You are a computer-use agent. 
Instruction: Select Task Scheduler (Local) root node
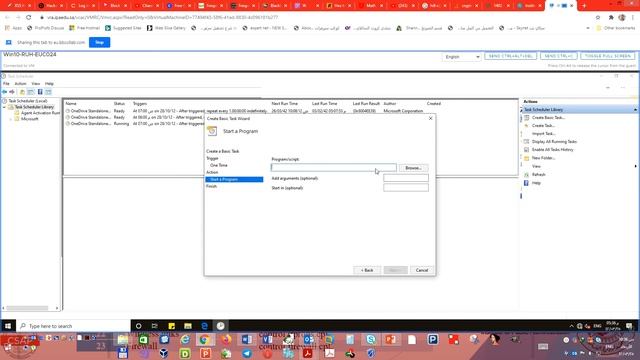(24, 101)
